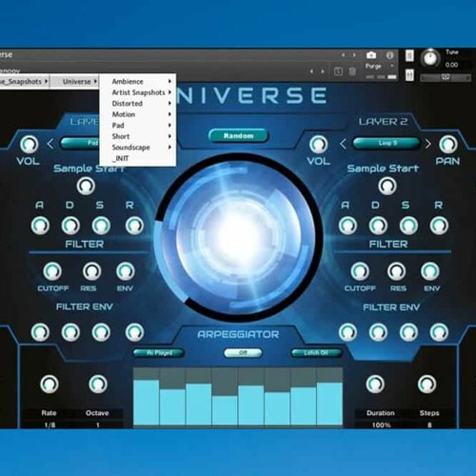This screenshot has width=476, height=476.
Task: Click the pan slider under Tune value
Action: pos(446,77)
